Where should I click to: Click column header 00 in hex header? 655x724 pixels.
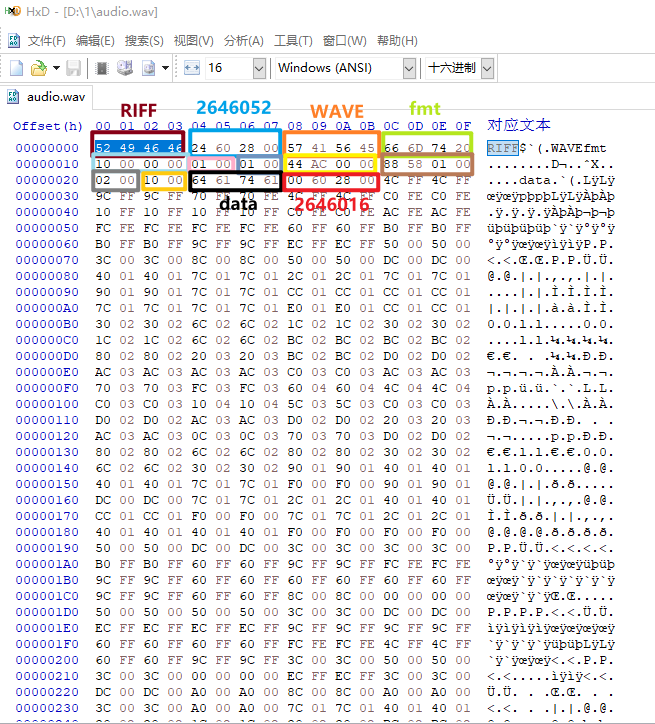[x=103, y=126]
